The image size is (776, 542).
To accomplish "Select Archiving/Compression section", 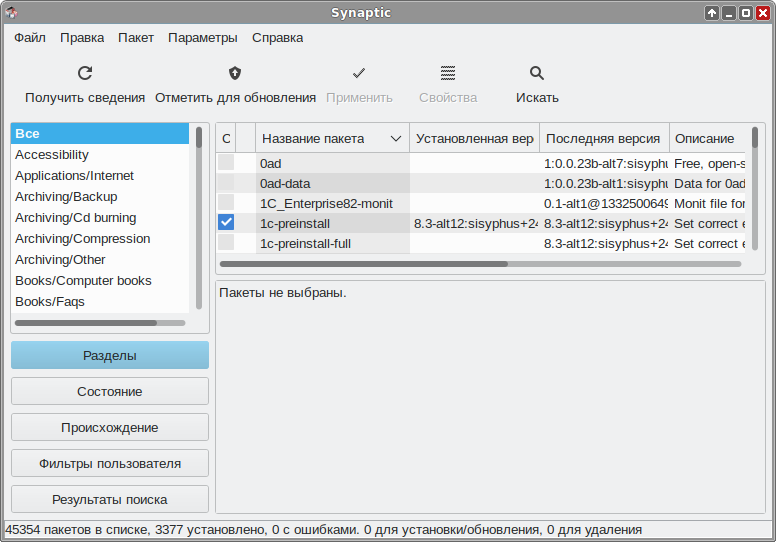I will (x=100, y=239).
